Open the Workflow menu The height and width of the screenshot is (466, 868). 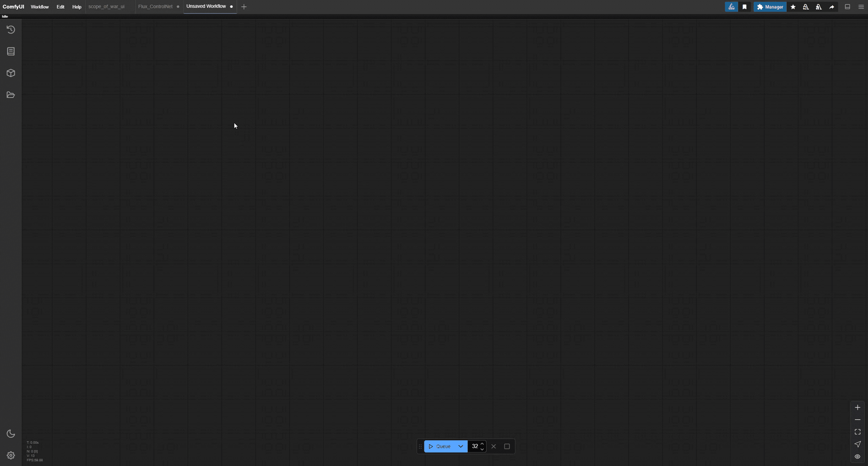(40, 7)
